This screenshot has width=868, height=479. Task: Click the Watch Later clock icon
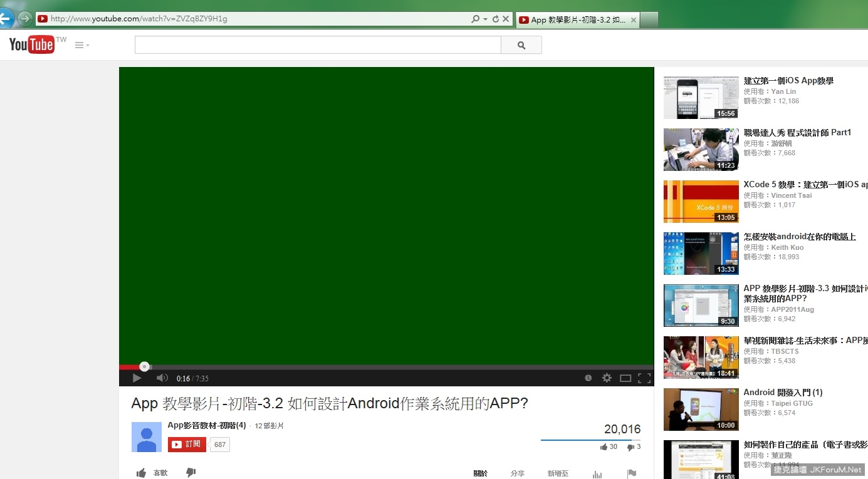588,378
